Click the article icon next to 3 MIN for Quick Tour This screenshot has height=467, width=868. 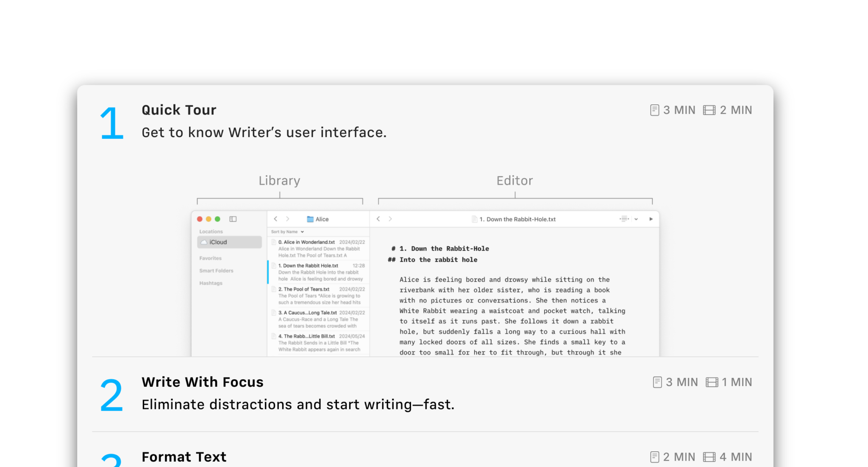[x=654, y=110]
